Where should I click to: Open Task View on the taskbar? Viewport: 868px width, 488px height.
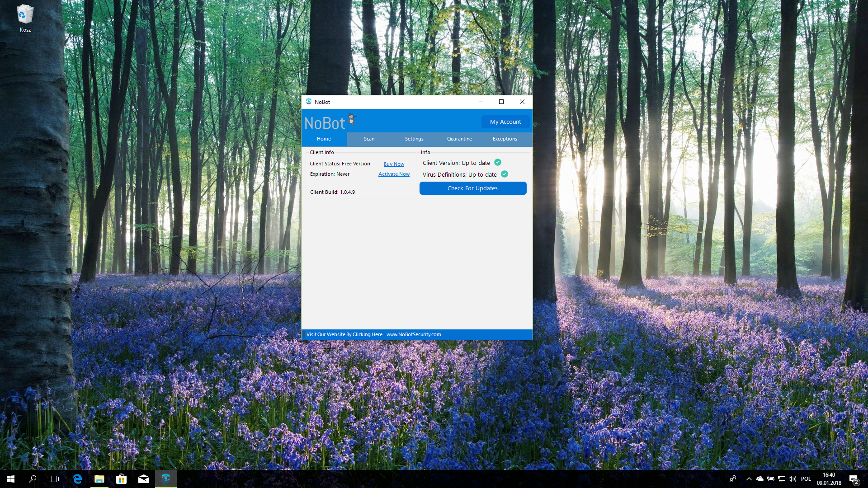pos(54,479)
